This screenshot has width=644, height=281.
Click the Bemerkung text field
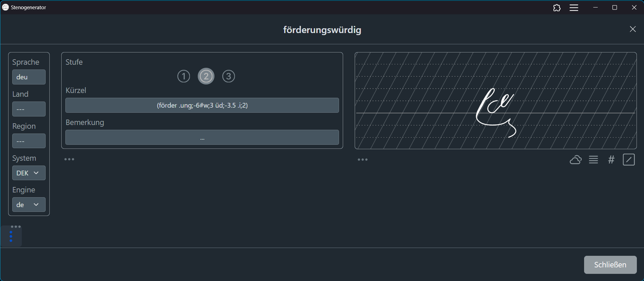pyautogui.click(x=202, y=137)
